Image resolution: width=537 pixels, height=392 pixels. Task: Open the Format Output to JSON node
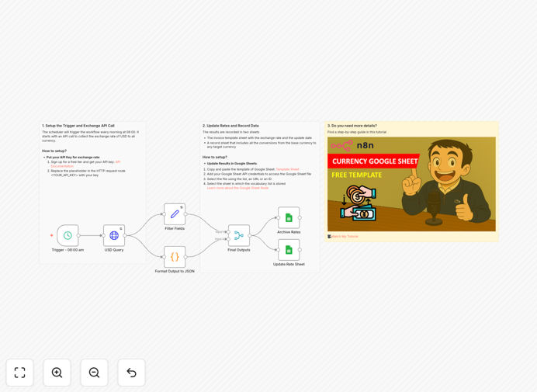tap(175, 257)
